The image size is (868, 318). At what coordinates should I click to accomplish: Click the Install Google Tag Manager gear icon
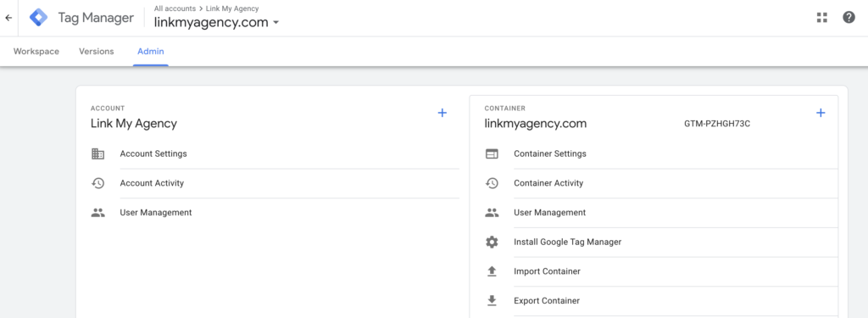click(492, 242)
